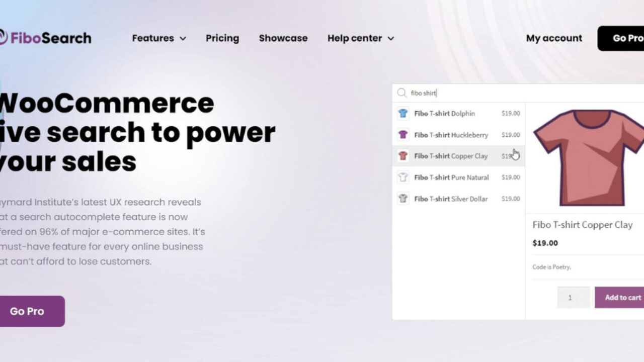Image resolution: width=644 pixels, height=362 pixels.
Task: Expand the Help center dropdown
Action: pyautogui.click(x=361, y=38)
